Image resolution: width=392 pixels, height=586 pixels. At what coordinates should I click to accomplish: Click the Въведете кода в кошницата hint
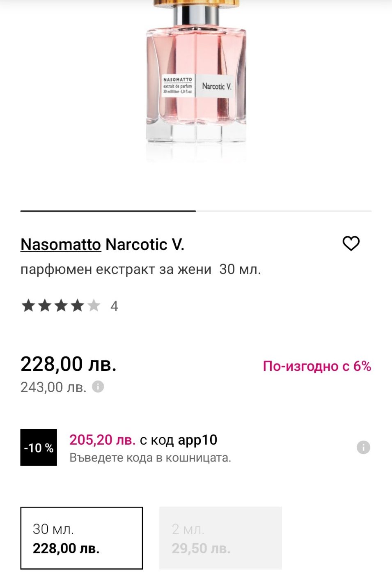(x=150, y=457)
